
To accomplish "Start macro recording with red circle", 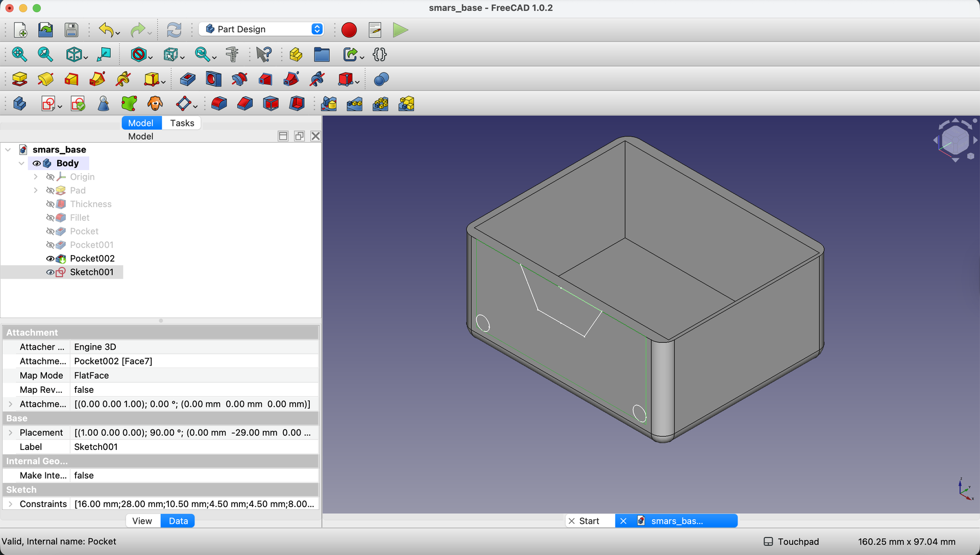I will (349, 30).
